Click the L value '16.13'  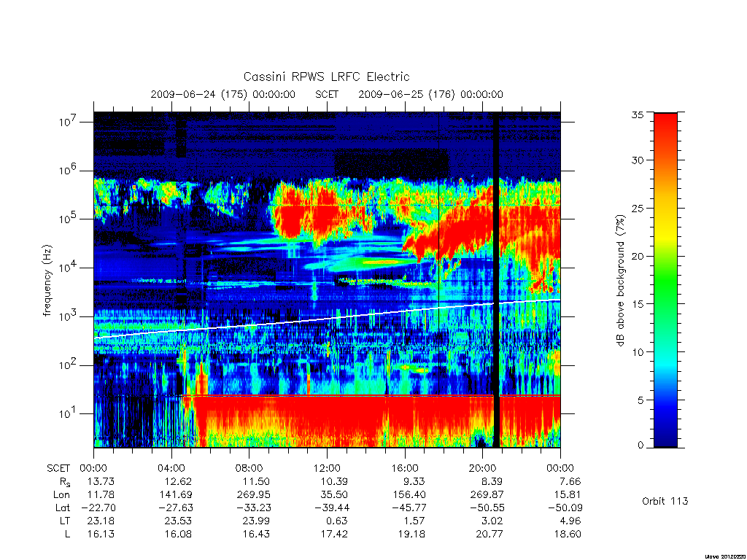[x=101, y=534]
